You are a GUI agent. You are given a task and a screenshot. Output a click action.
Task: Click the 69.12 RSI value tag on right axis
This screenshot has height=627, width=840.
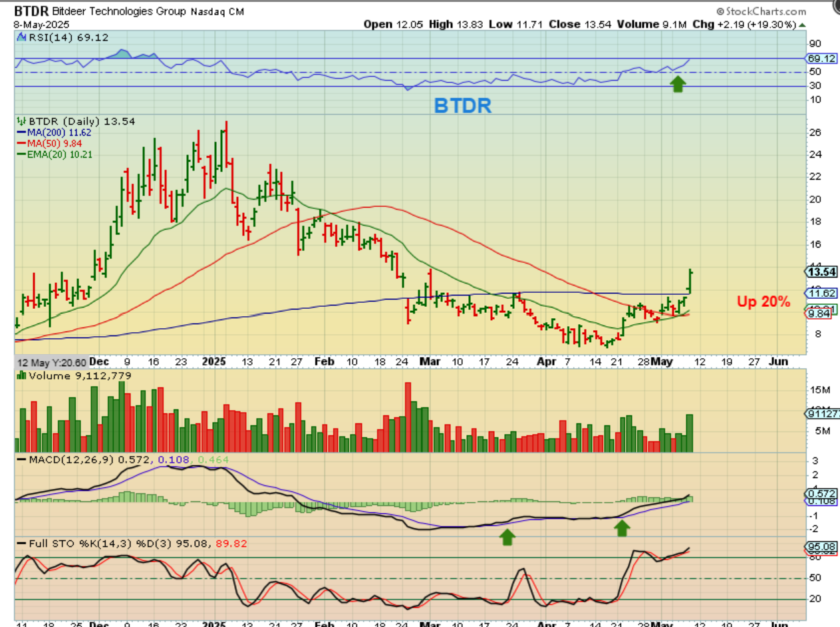pos(821,59)
